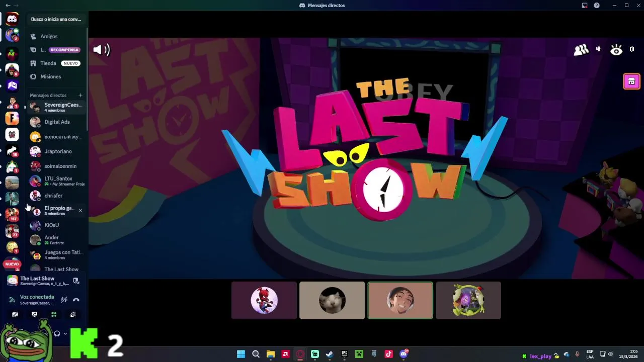The image size is (644, 362).
Task: Open волосатый жу... conversation
Action: (x=56, y=137)
